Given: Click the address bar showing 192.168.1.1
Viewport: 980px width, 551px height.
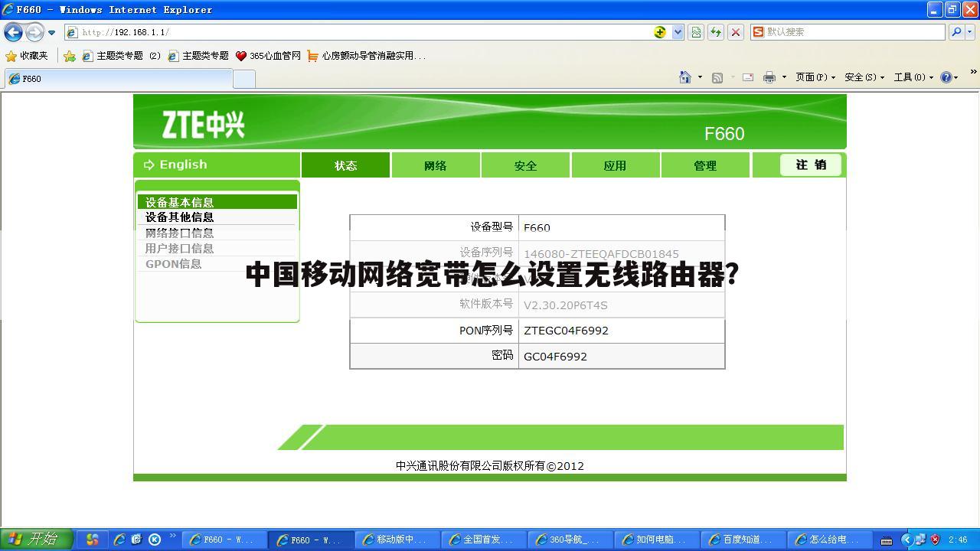Looking at the screenshot, I should (x=358, y=32).
